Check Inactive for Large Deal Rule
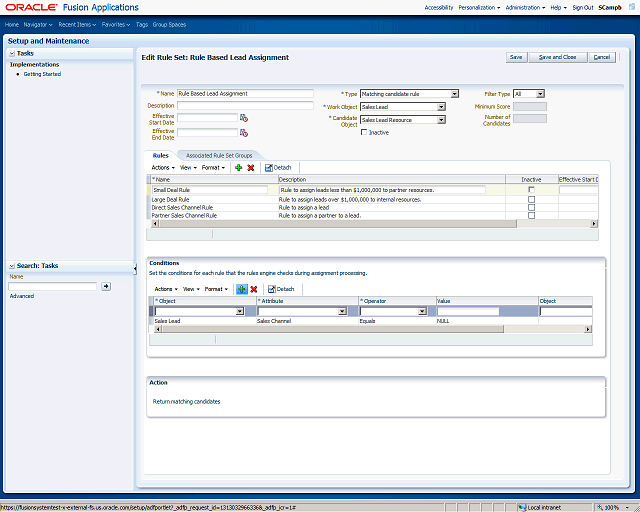 point(531,199)
